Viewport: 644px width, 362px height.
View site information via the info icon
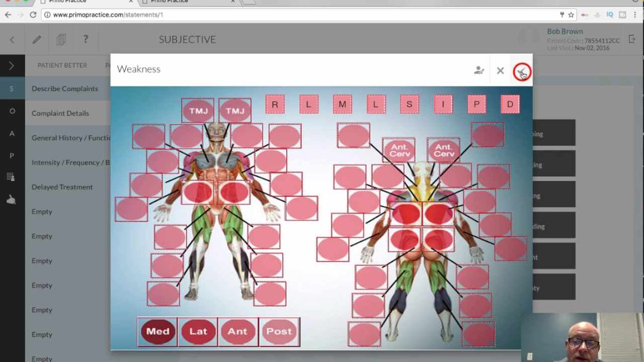pyautogui.click(x=47, y=15)
